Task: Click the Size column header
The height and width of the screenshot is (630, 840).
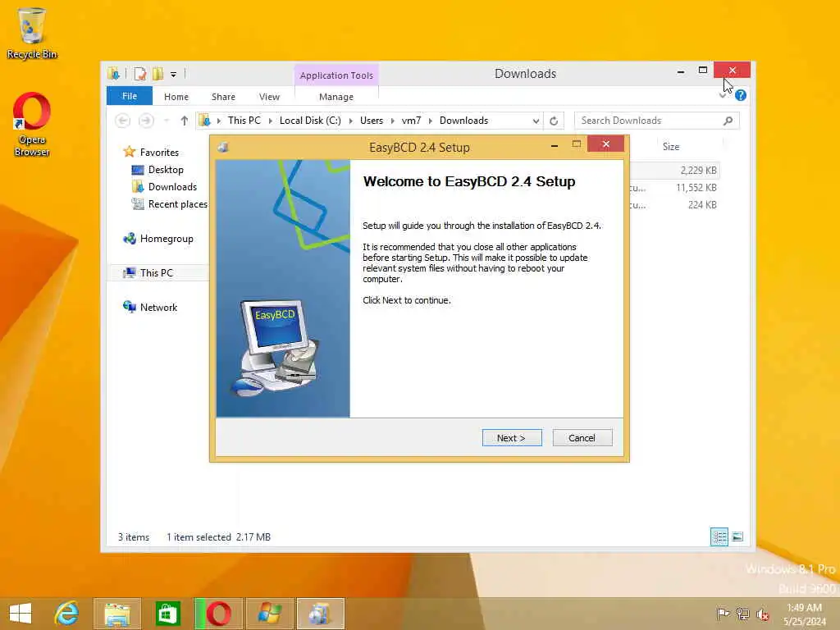Action: (x=671, y=146)
